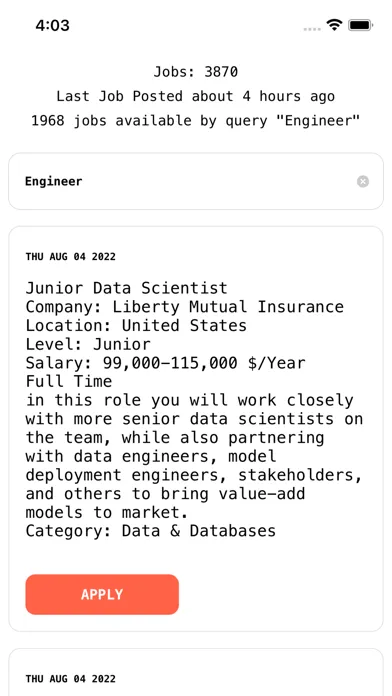392x696 pixels.
Task: Open the Junior Data Scientist title
Action: pos(126,288)
